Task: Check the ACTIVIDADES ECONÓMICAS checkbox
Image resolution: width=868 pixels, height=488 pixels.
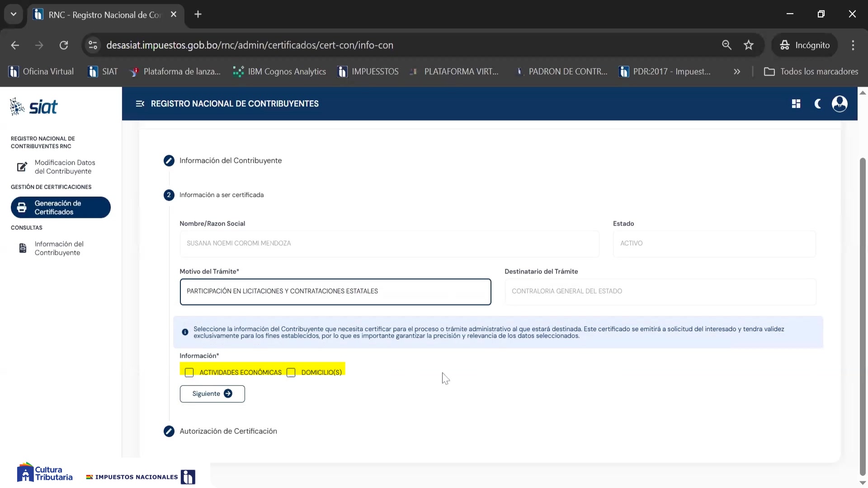Action: click(189, 372)
